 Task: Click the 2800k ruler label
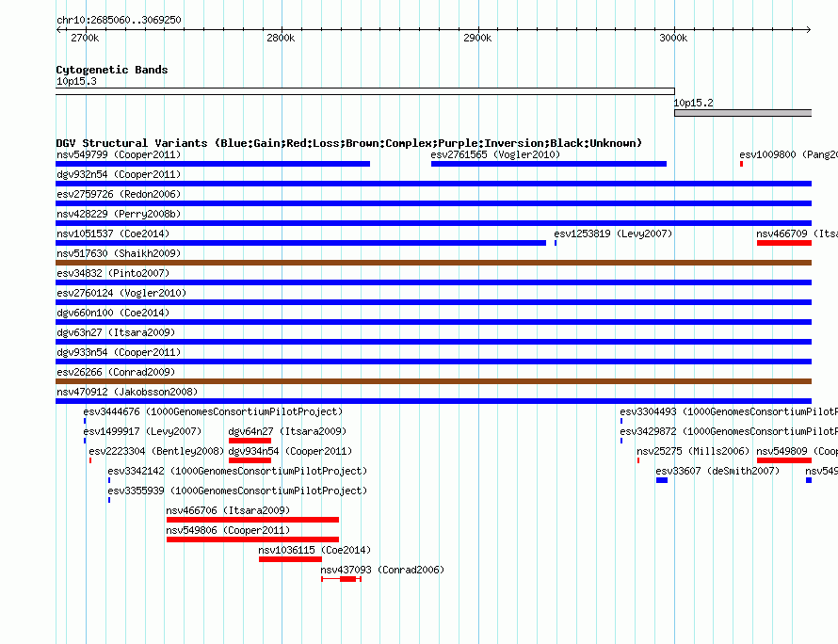pos(281,38)
